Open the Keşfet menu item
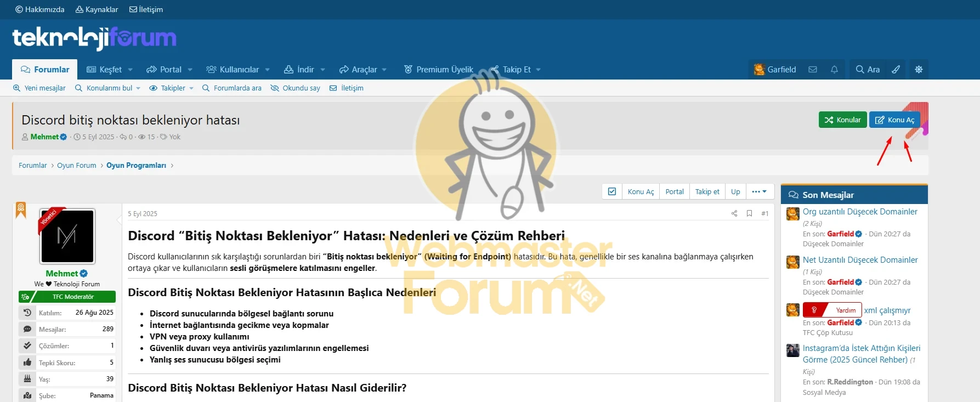 click(105, 70)
